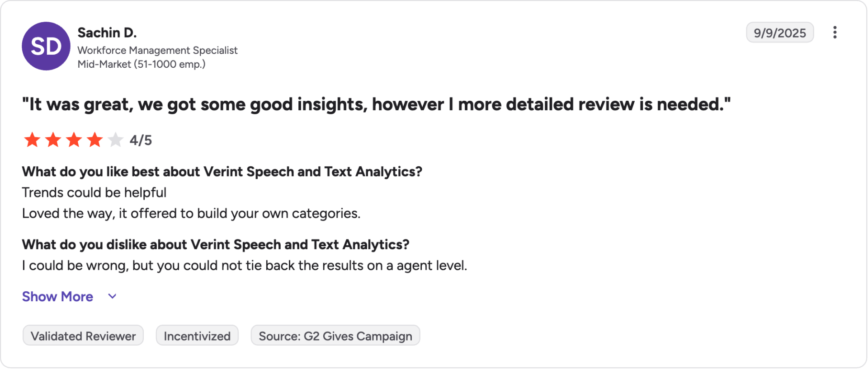Viewport: 868px width, 369px height.
Task: Click the third red rating star
Action: click(74, 140)
